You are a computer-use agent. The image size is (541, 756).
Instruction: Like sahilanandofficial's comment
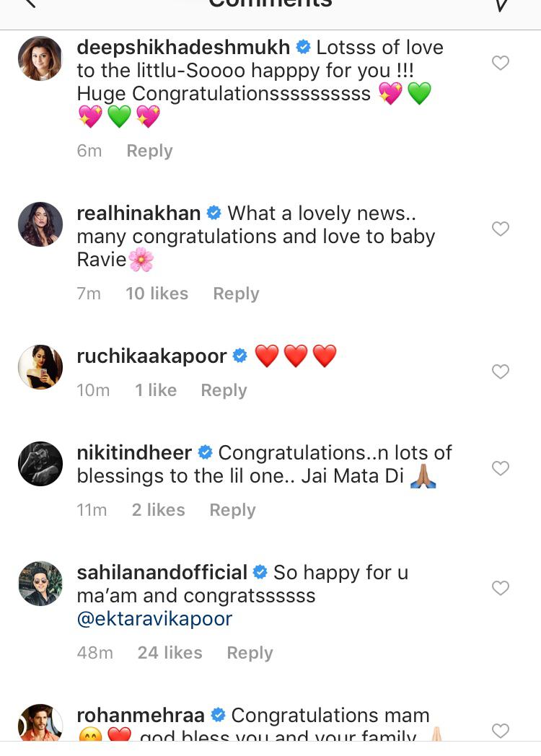coord(501,589)
